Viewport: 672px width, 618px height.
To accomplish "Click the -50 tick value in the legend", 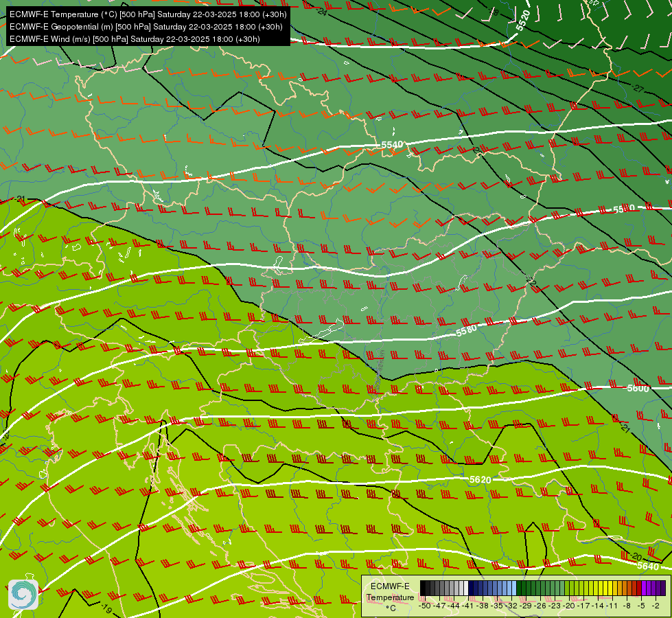I will tap(425, 606).
